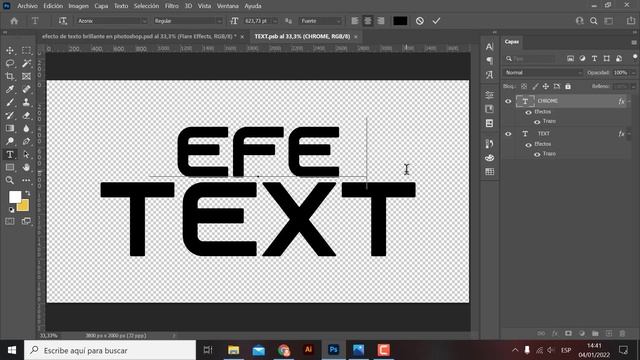Select the Frame tool
The width and height of the screenshot is (640, 360).
point(26,76)
